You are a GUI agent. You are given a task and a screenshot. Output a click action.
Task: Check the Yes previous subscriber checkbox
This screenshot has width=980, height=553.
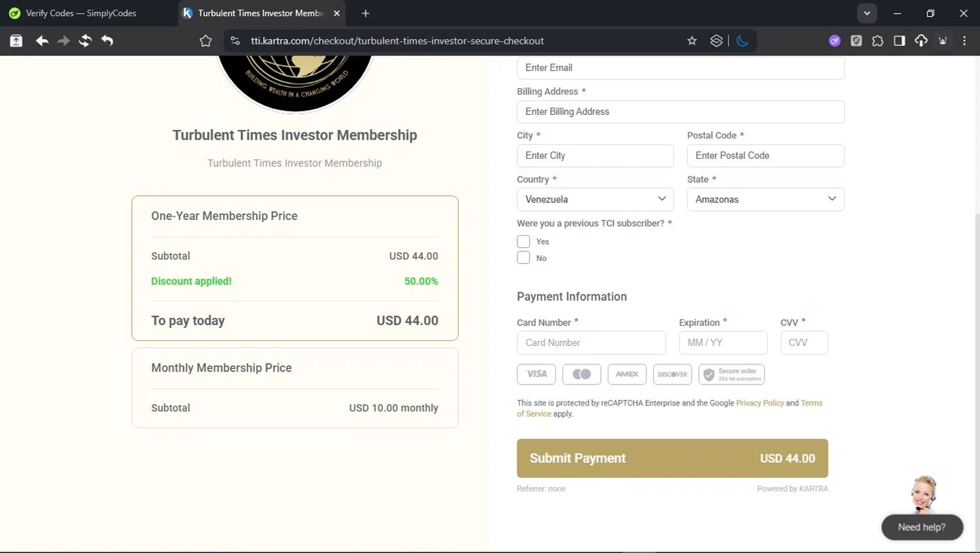tap(523, 242)
